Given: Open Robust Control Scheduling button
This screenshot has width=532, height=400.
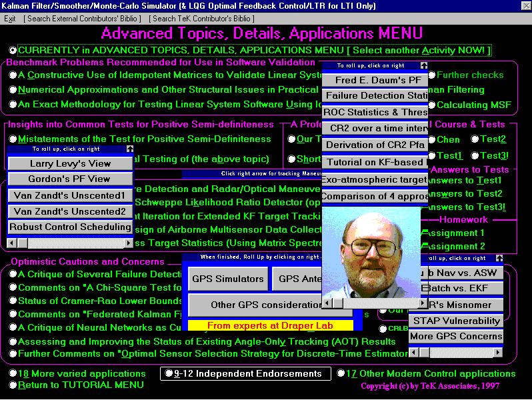Looking at the screenshot, I should click(70, 227).
